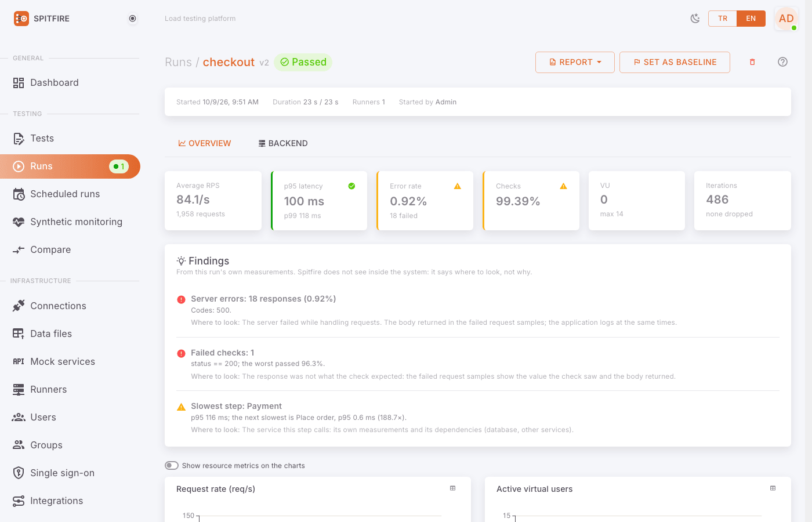Click 'Failed checks: 1' finding title
The width and height of the screenshot is (812, 522).
223,353
